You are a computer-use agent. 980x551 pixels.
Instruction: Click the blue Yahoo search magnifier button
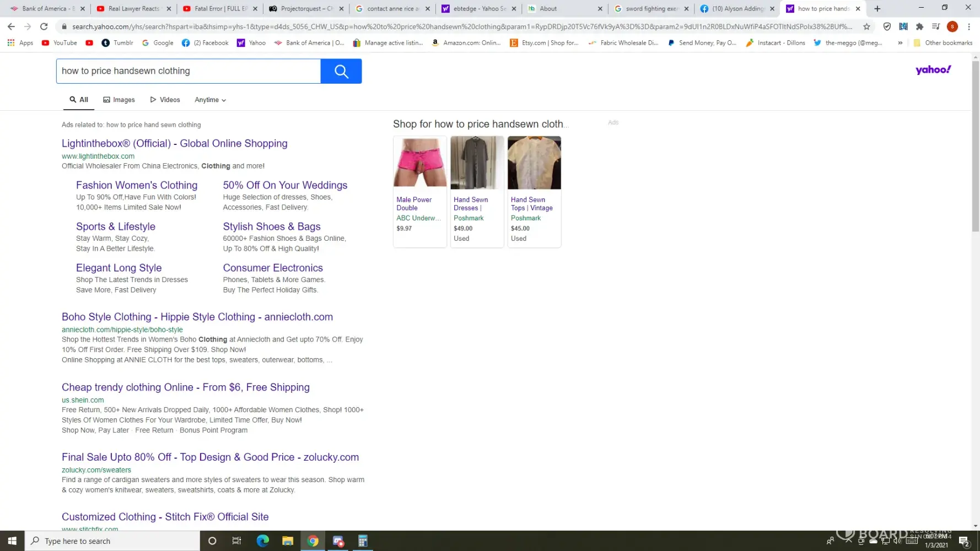pyautogui.click(x=341, y=71)
